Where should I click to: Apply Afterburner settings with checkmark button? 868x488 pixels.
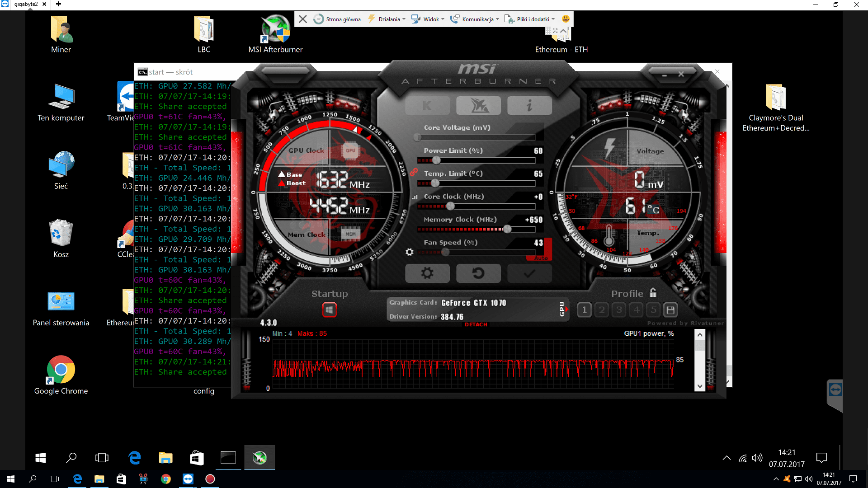pos(529,273)
